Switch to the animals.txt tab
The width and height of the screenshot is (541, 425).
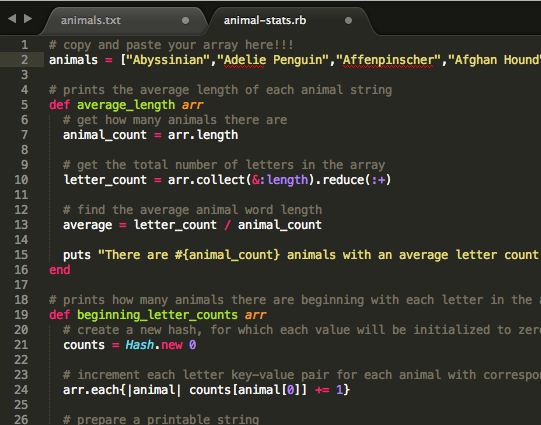pos(91,20)
